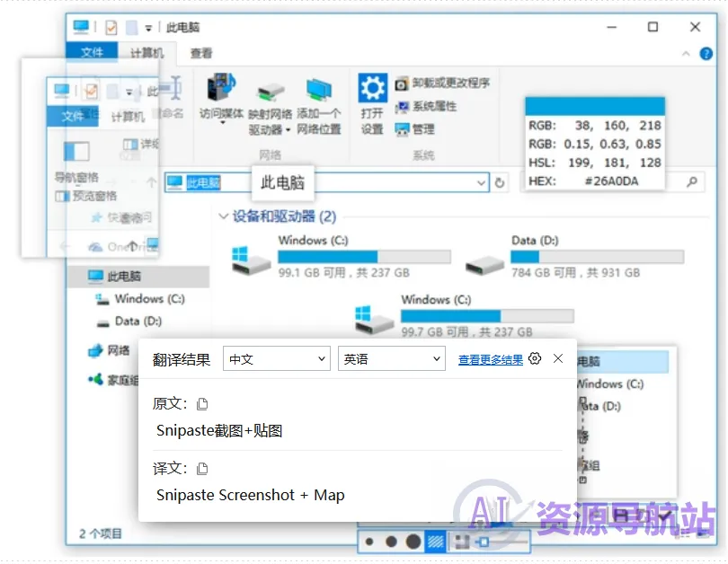Viewport: 728px width, 564px height.
Task: Click 导航窗格 in the pasted overlay image
Action: [x=76, y=177]
